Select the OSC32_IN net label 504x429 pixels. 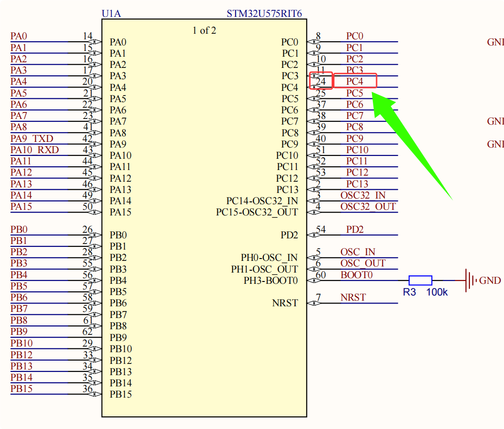[x=363, y=195]
